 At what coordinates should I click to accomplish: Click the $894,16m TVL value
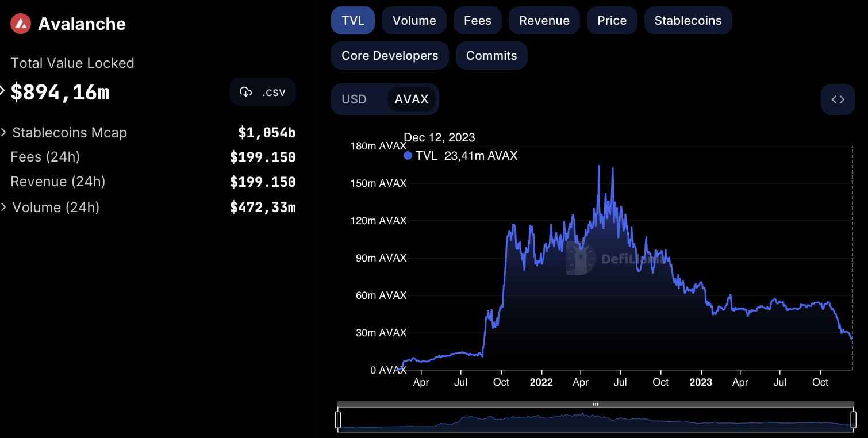coord(60,92)
